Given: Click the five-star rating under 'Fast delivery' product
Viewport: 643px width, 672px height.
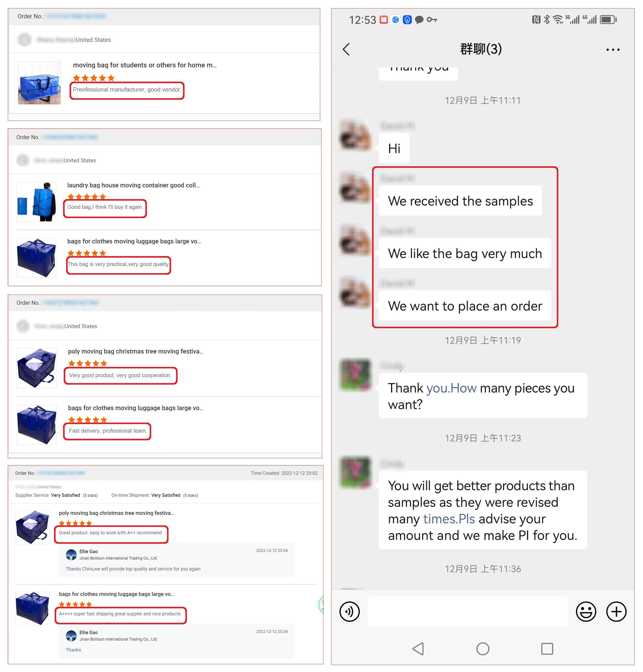Looking at the screenshot, I should tap(88, 420).
